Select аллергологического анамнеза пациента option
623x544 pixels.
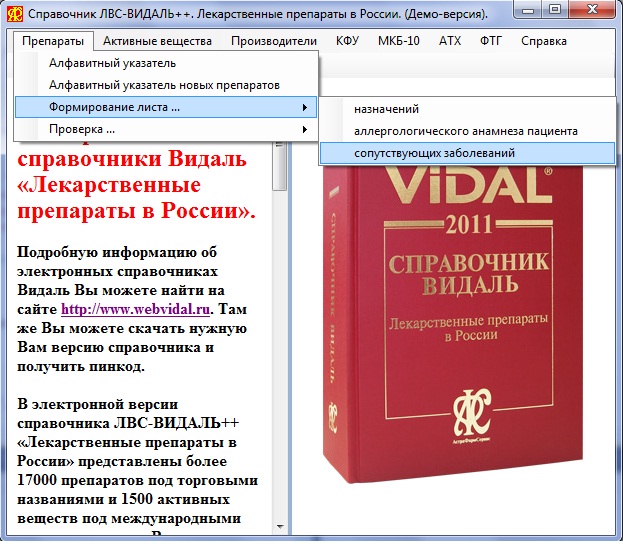(x=467, y=131)
